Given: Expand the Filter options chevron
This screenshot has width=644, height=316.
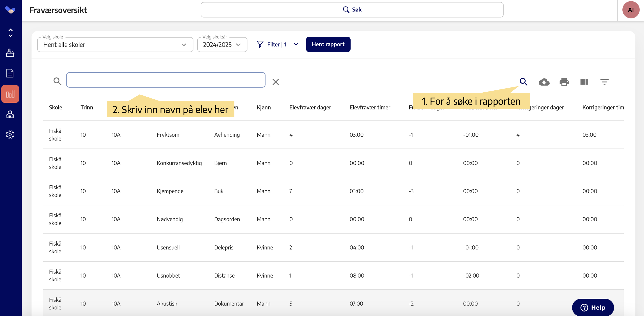Looking at the screenshot, I should click(x=296, y=44).
